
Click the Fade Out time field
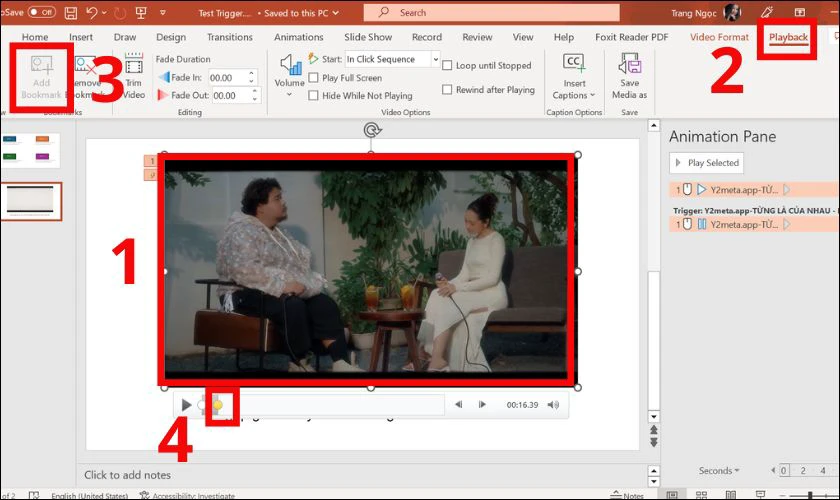pyautogui.click(x=230, y=95)
